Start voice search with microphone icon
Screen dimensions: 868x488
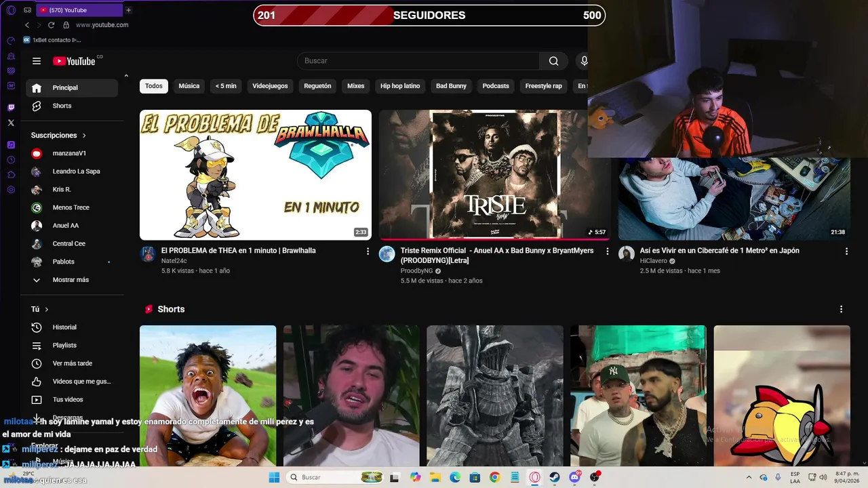[x=584, y=61]
